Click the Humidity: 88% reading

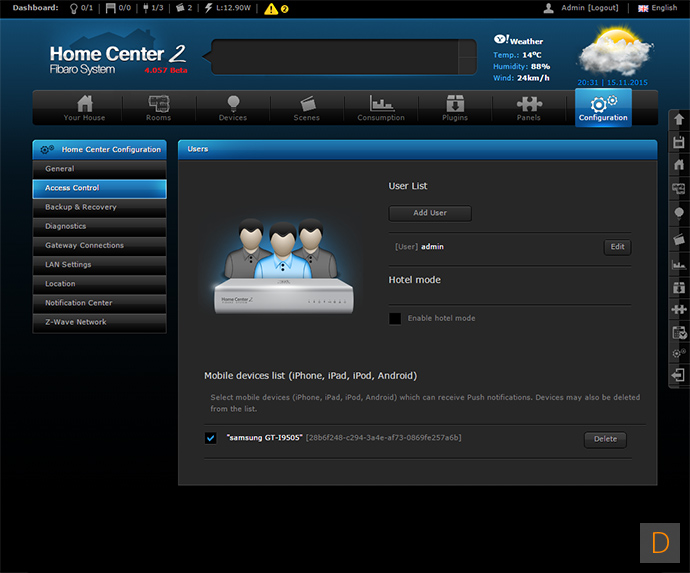tap(521, 66)
